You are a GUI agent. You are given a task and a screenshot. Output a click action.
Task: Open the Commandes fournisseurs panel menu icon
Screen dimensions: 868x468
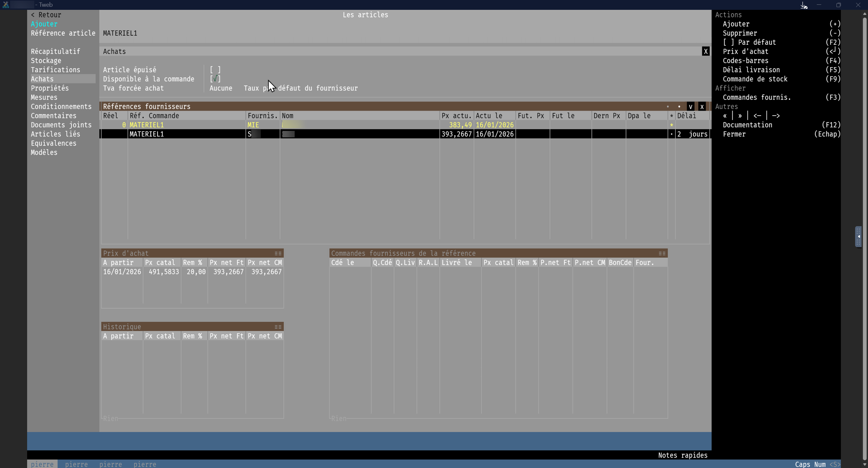tap(662, 253)
